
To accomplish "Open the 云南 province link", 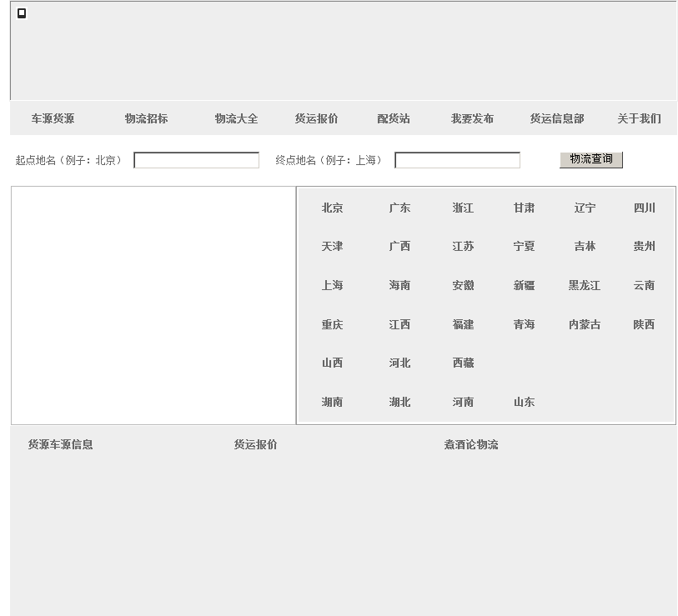I will (x=645, y=285).
